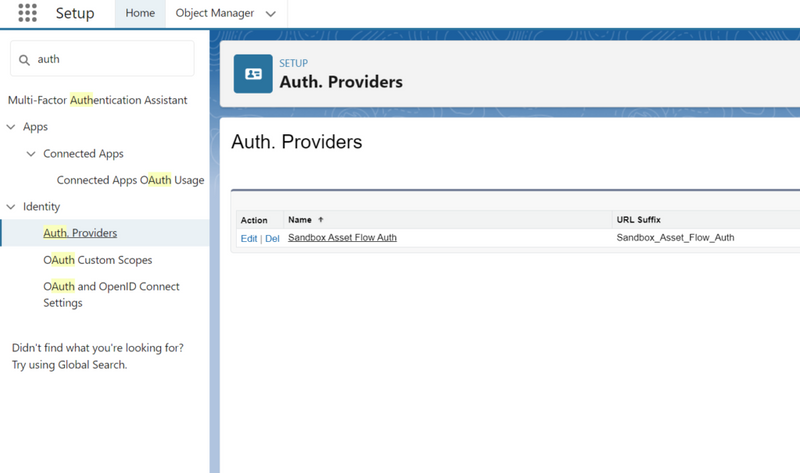
Task: Open the App Launcher grid icon
Action: coord(27,13)
